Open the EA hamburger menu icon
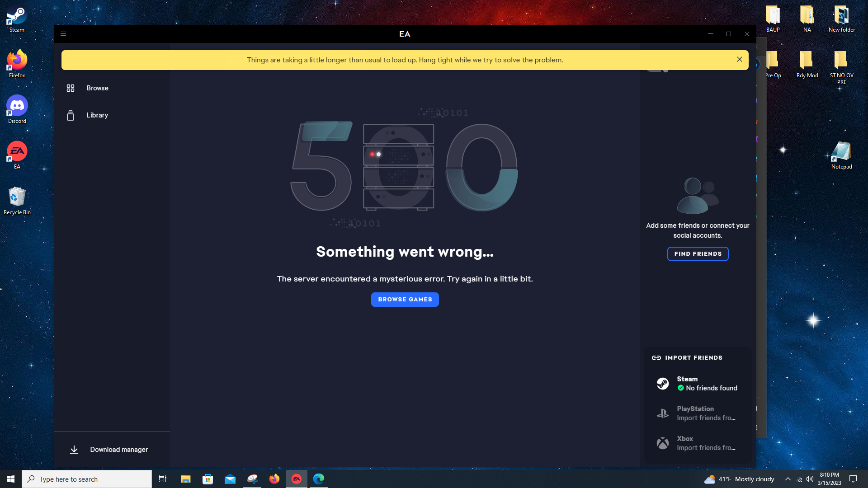This screenshot has width=868, height=488. 63,34
